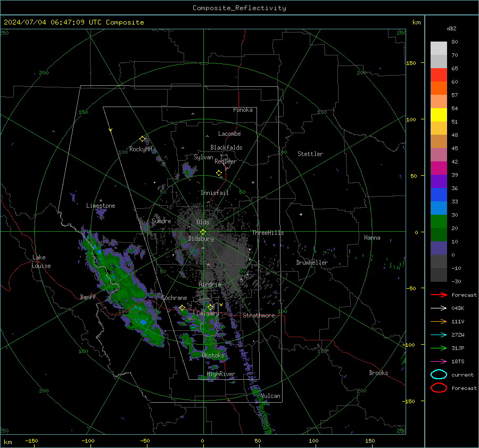This screenshot has width=479, height=448.
Task: Click the bottom-left km axis label
Action: coord(7,442)
